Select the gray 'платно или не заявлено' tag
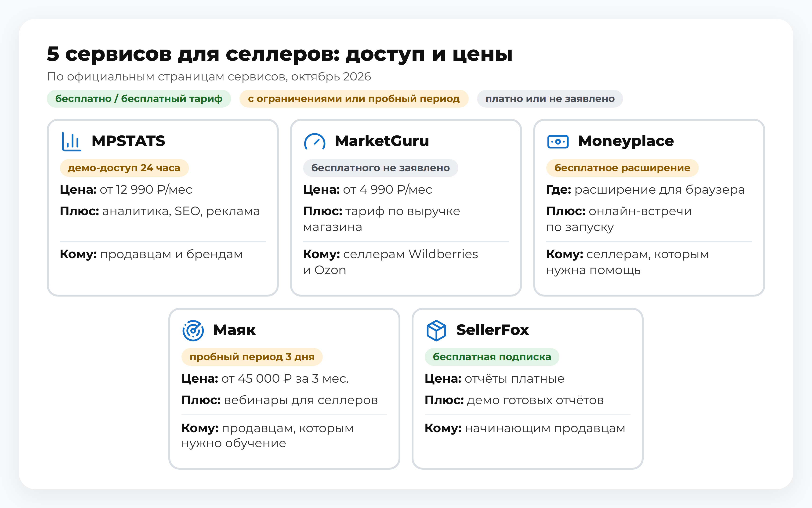The height and width of the screenshot is (508, 812). click(x=550, y=99)
